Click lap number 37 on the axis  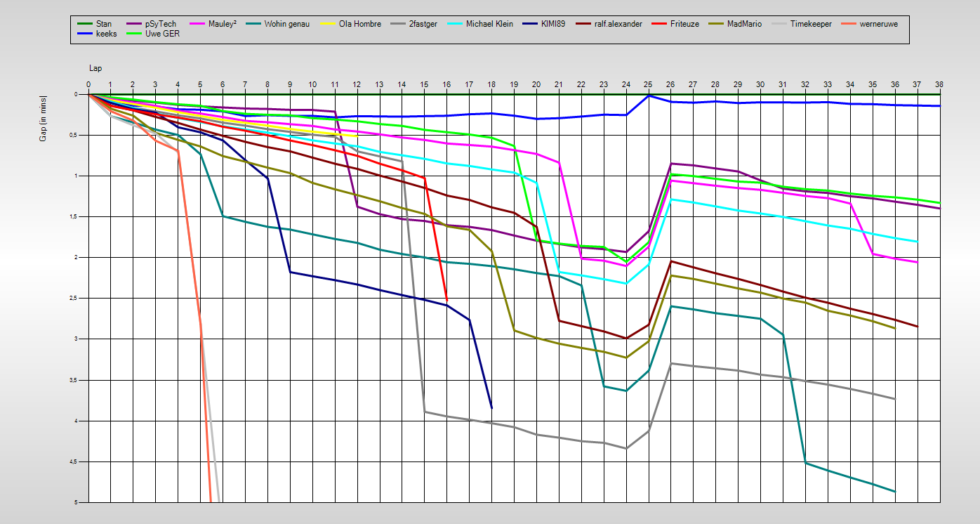click(917, 85)
